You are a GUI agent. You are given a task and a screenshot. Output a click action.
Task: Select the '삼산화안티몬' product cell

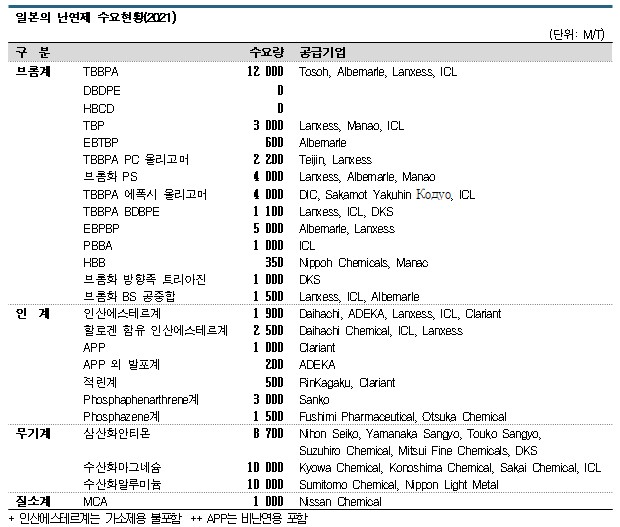(x=121, y=433)
